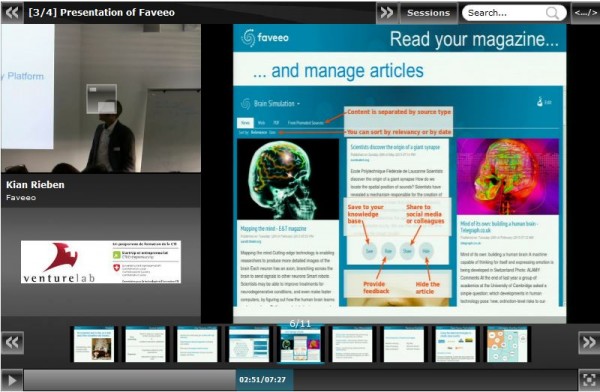Click the magnifier icon in the search box
This screenshot has width=600, height=392.
(x=552, y=13)
